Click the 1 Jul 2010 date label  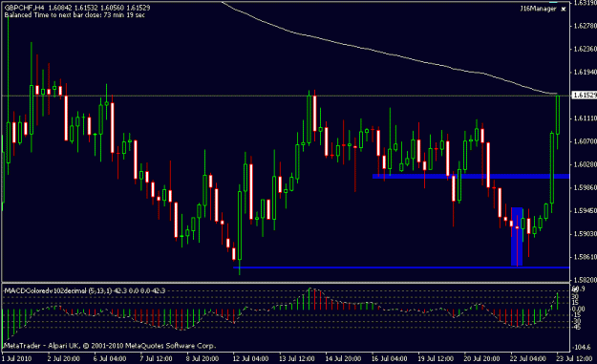(x=17, y=358)
